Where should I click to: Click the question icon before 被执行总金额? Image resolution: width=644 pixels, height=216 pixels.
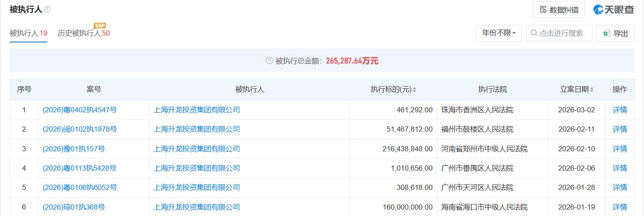pos(269,61)
